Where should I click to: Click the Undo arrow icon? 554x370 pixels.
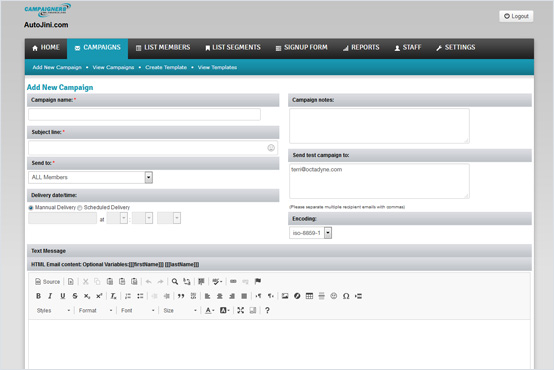point(148,282)
